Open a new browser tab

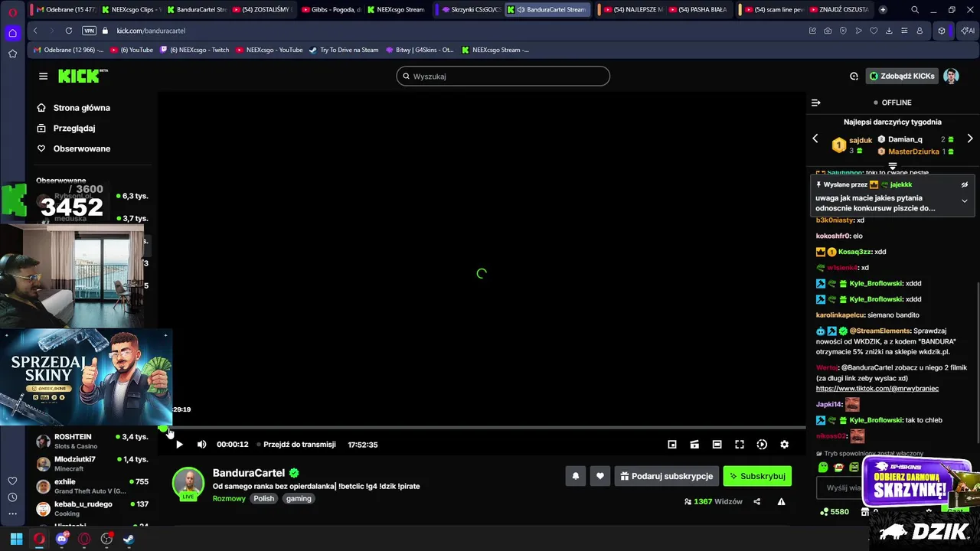coord(883,9)
